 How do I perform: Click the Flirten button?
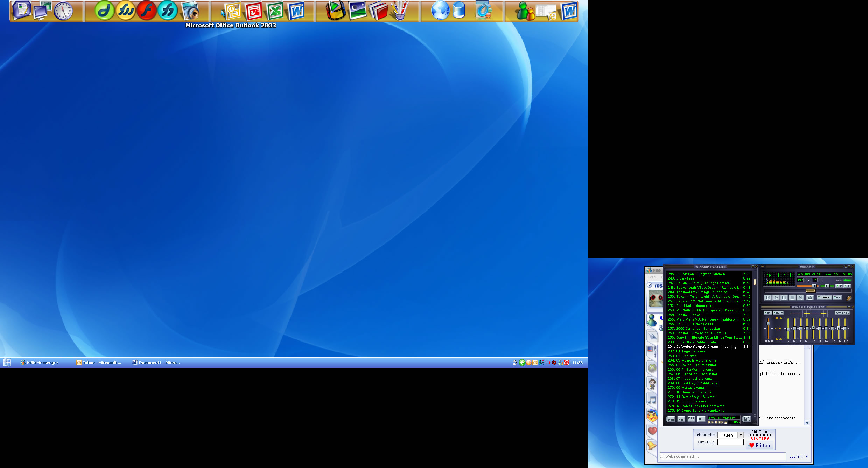point(759,445)
